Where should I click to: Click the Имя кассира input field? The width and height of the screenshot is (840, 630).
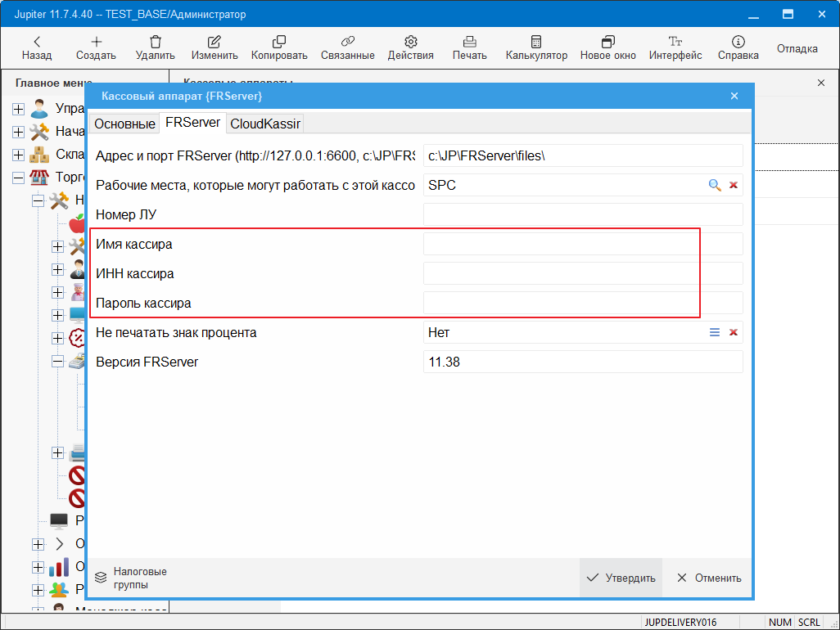pyautogui.click(x=582, y=245)
